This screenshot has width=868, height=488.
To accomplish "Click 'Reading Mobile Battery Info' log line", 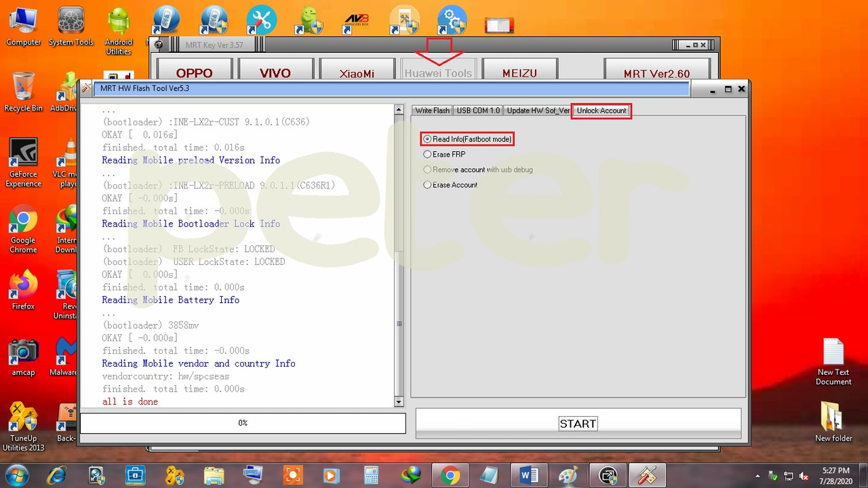I will click(170, 300).
